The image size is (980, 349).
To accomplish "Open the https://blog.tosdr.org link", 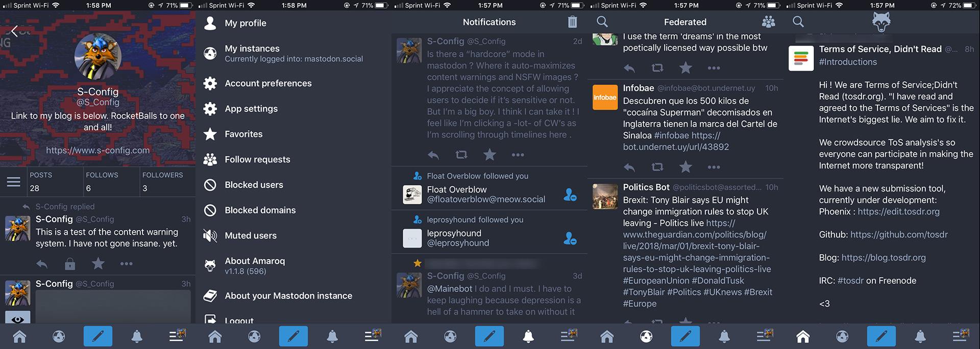I will pyautogui.click(x=884, y=258).
